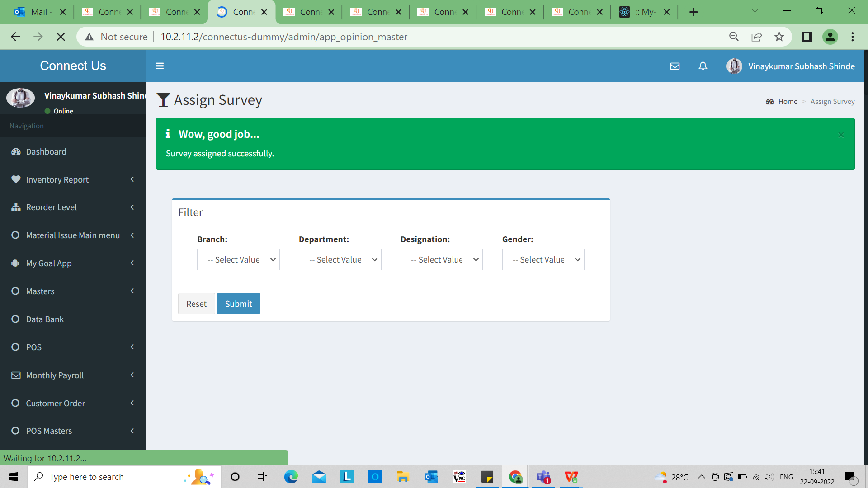
Task: Open browser zoom magnifier icon
Action: click(734, 37)
